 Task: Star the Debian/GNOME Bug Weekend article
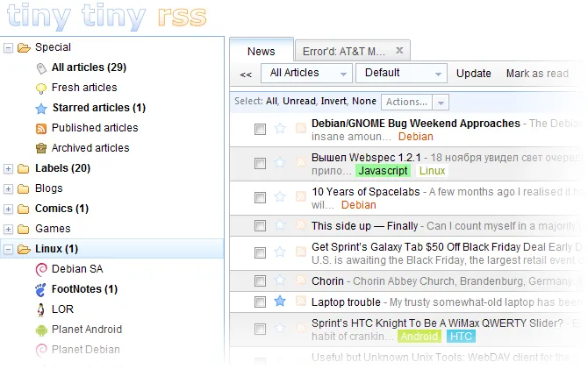pyautogui.click(x=280, y=129)
